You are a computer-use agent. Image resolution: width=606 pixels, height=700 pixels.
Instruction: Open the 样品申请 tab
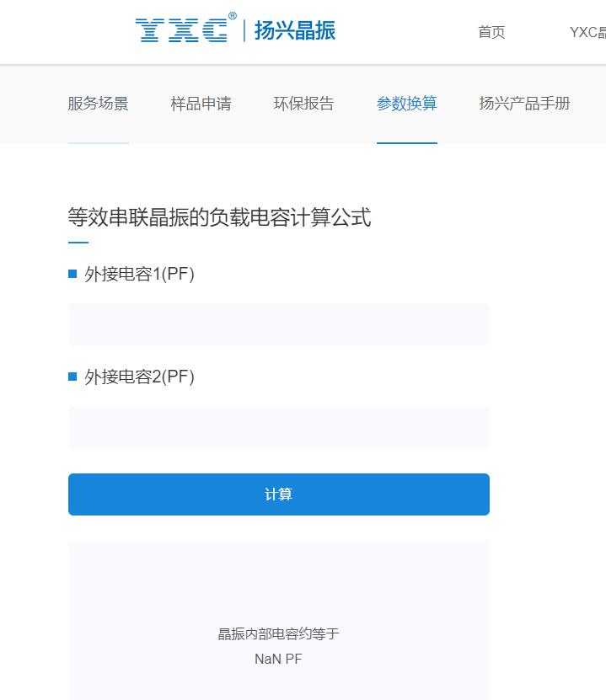pyautogui.click(x=201, y=104)
